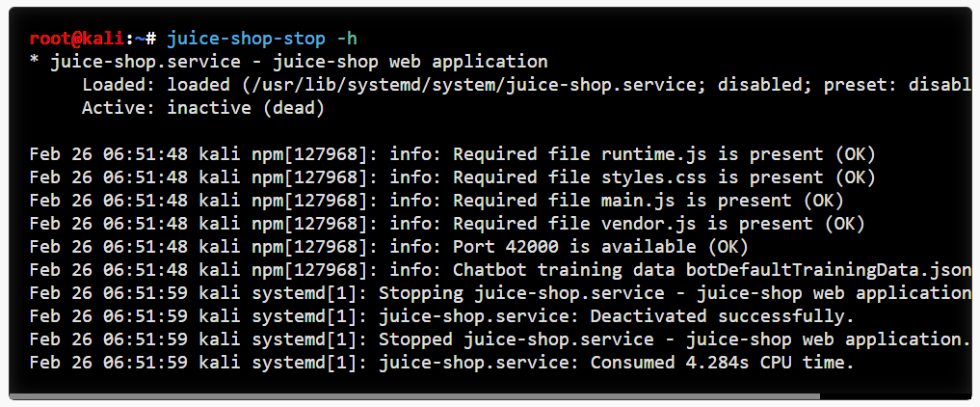Click 'Port 42000 is available (OK)' line
Image resolution: width=980 pixels, height=407 pixels.
388,247
